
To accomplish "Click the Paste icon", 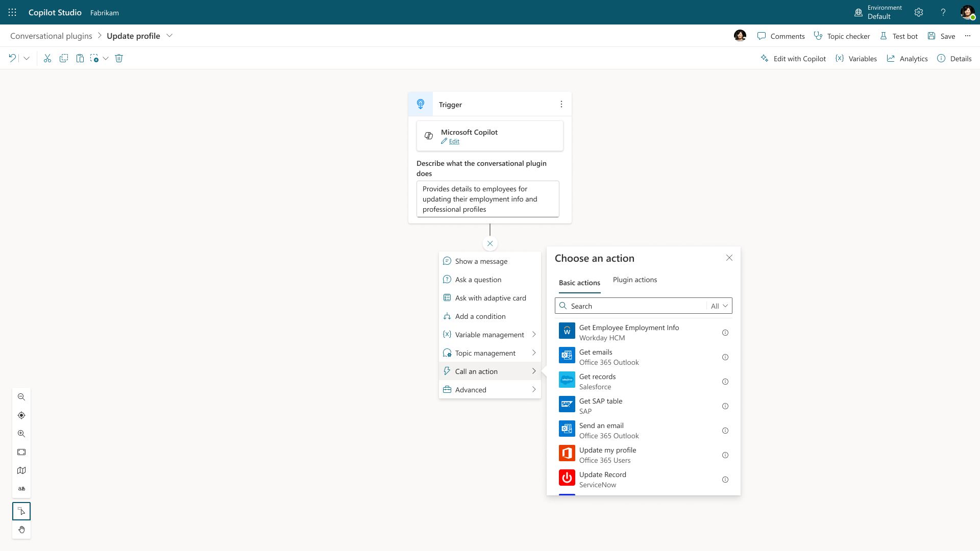I will point(80,58).
